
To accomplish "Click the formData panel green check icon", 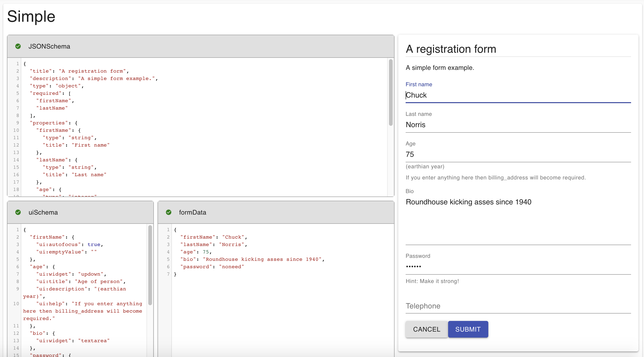I will 169,212.
